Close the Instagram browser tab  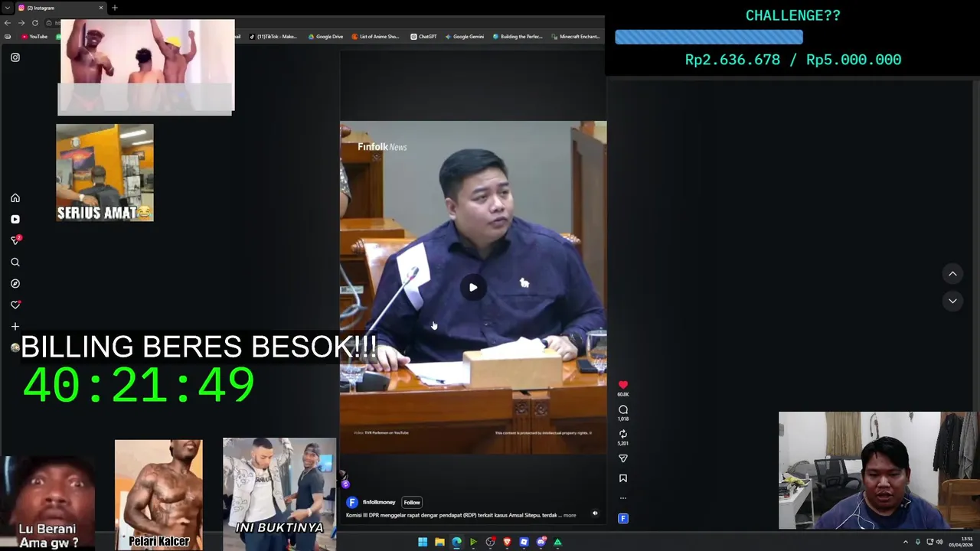point(101,8)
